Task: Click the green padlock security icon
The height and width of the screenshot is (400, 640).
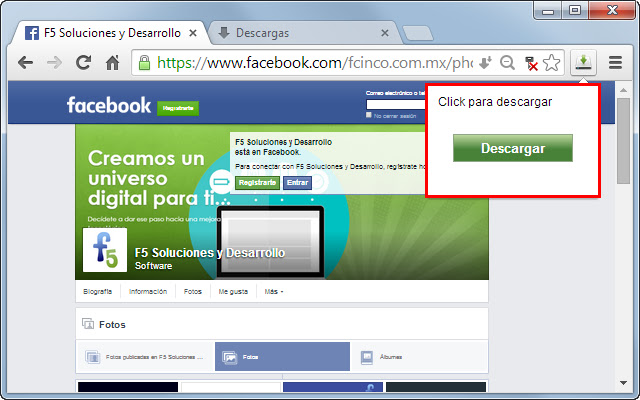Action: click(x=144, y=63)
